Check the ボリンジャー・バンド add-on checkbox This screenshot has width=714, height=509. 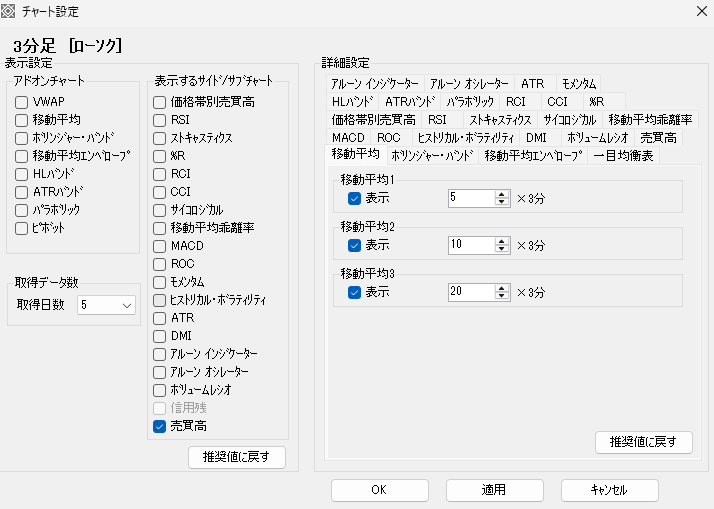(x=22, y=138)
